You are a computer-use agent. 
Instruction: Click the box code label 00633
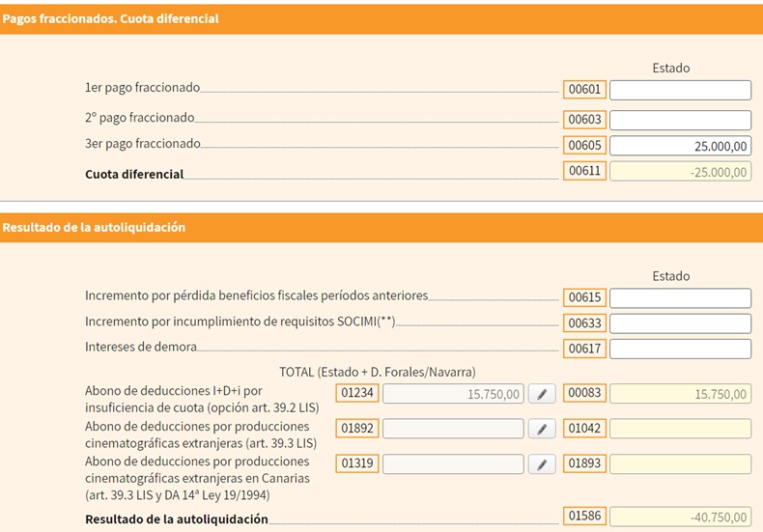tap(584, 322)
